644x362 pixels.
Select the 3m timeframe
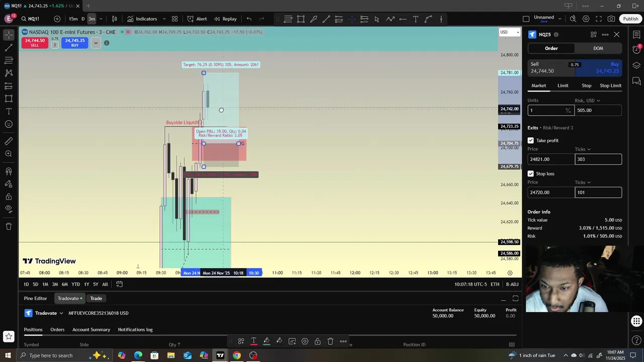92,19
